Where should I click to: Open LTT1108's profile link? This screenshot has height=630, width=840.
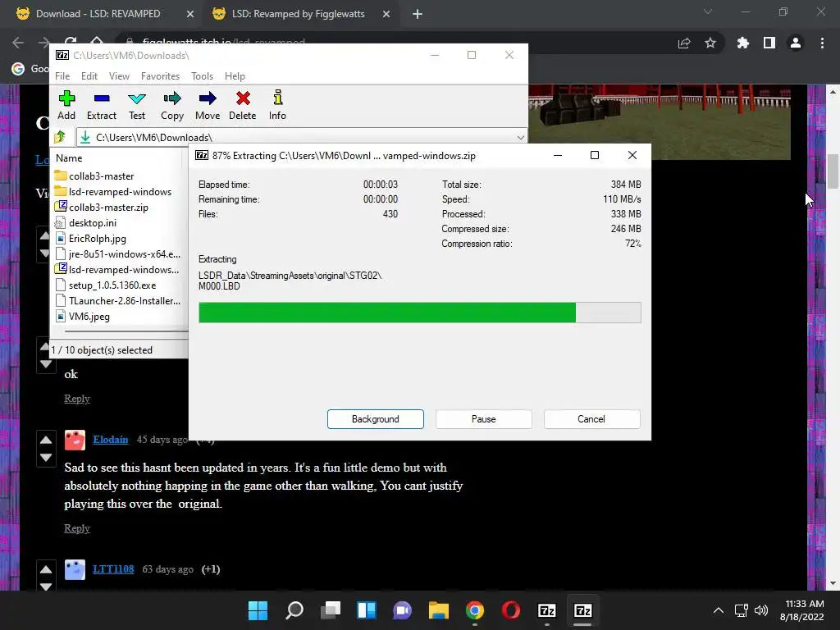click(113, 569)
